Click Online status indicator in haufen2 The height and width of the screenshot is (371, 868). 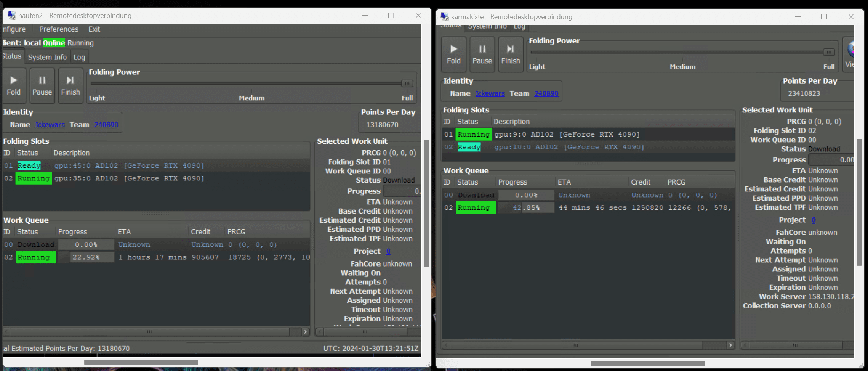click(54, 43)
